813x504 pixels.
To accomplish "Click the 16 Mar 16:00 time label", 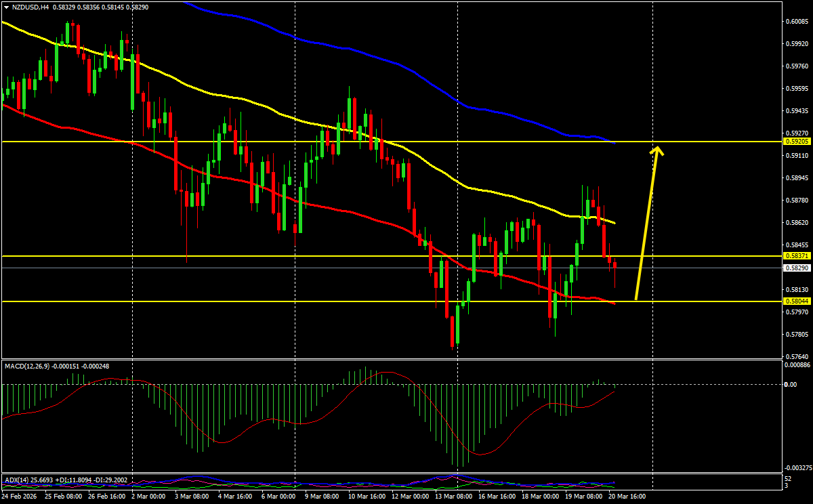I will (x=497, y=497).
